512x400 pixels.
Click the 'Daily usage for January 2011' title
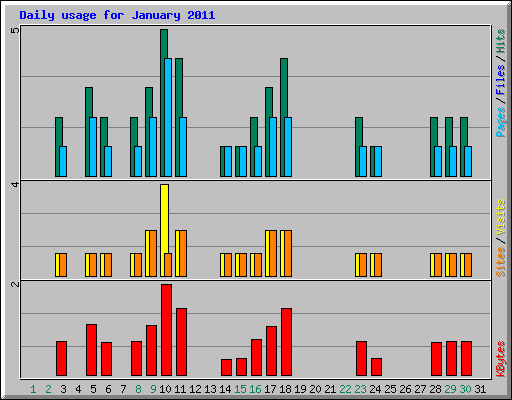[117, 15]
